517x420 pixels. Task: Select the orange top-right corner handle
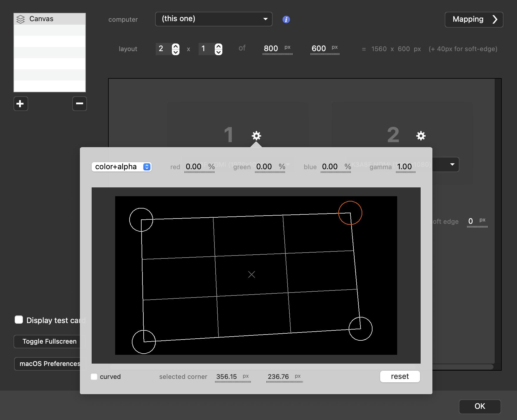(350, 213)
